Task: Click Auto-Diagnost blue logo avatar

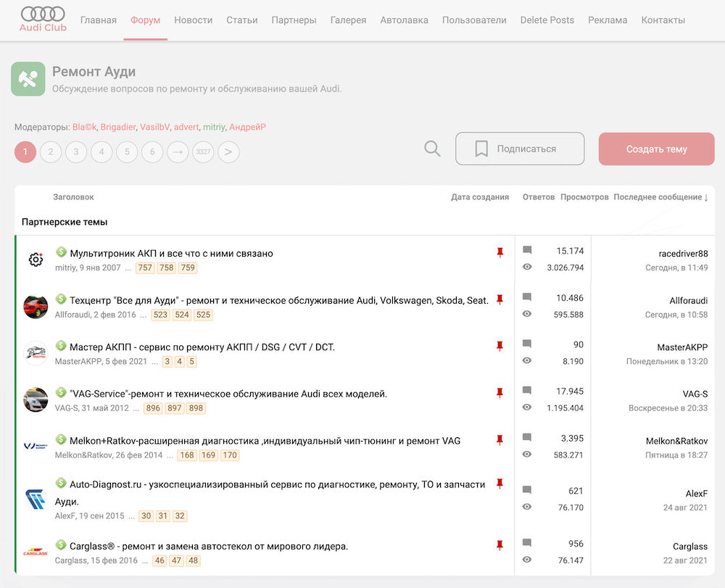Action: click(36, 500)
